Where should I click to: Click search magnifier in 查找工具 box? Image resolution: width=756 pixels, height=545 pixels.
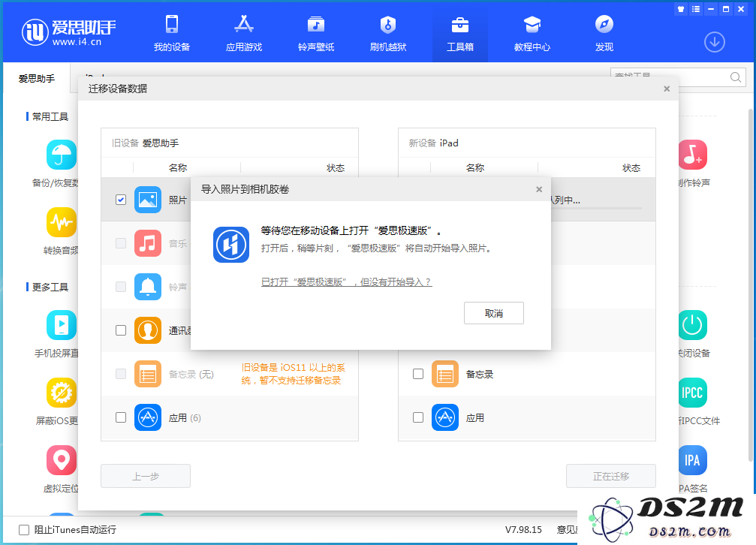coord(735,77)
